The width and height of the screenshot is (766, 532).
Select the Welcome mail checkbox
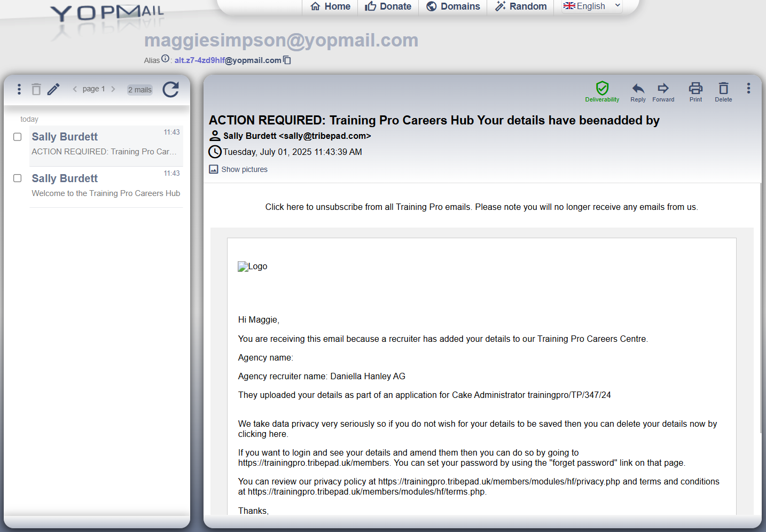18,178
